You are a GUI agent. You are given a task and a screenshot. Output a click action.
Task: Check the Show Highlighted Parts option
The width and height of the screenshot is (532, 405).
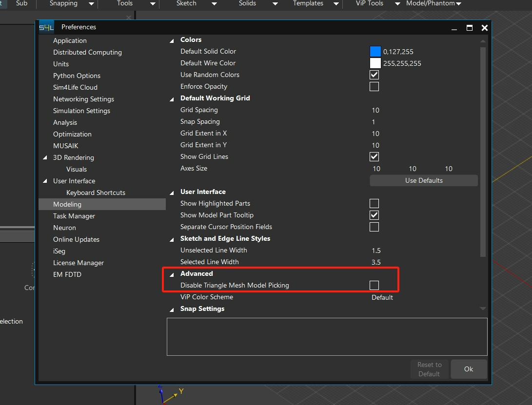pyautogui.click(x=374, y=203)
